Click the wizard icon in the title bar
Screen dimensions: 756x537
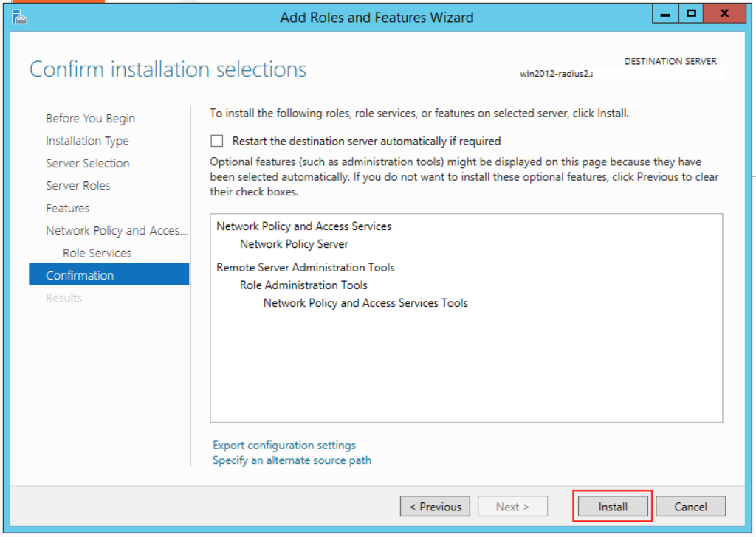[x=18, y=16]
